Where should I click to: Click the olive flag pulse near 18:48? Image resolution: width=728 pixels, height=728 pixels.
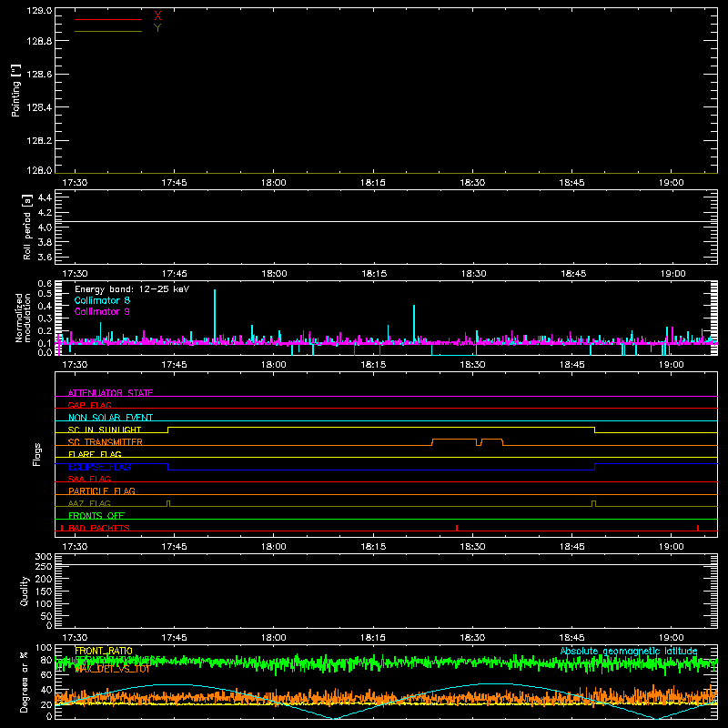pyautogui.click(x=594, y=503)
